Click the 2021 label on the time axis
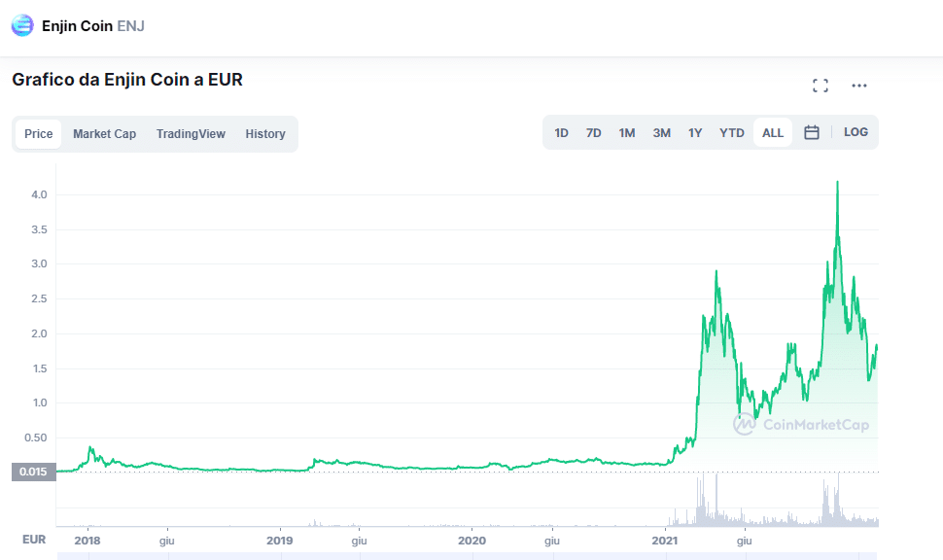943x560 pixels. coord(665,541)
